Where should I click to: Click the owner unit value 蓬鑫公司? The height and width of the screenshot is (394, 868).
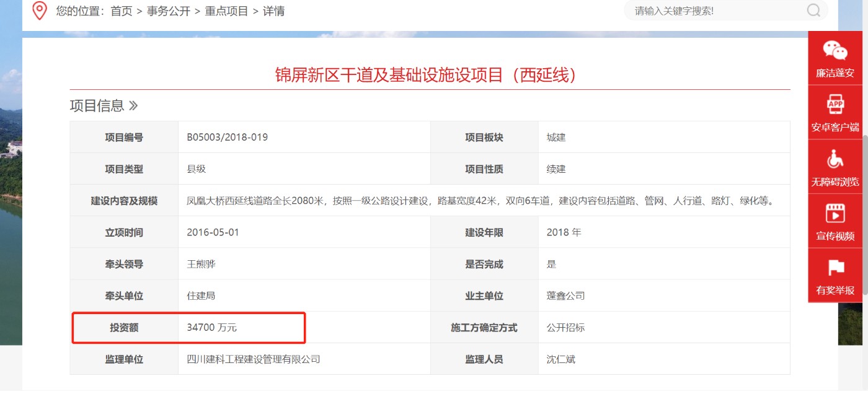[x=565, y=295]
